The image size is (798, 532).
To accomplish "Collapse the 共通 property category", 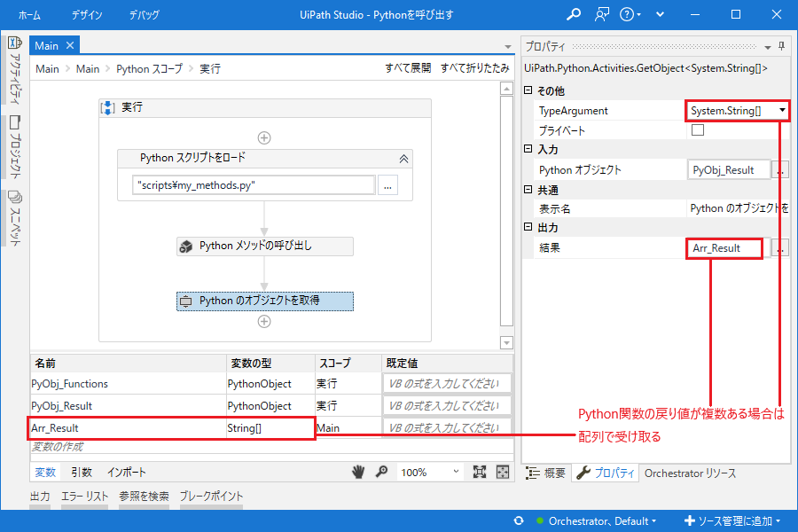I will pyautogui.click(x=528, y=190).
